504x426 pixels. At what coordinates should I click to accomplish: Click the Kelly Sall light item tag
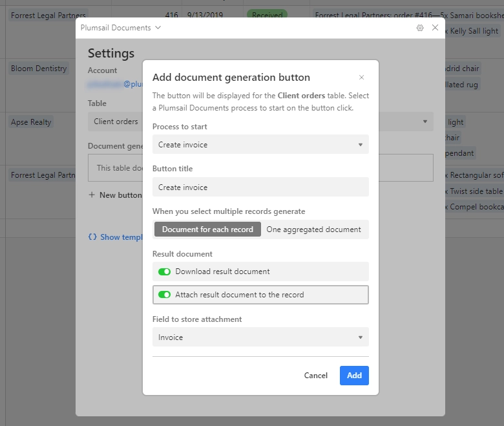click(x=472, y=31)
